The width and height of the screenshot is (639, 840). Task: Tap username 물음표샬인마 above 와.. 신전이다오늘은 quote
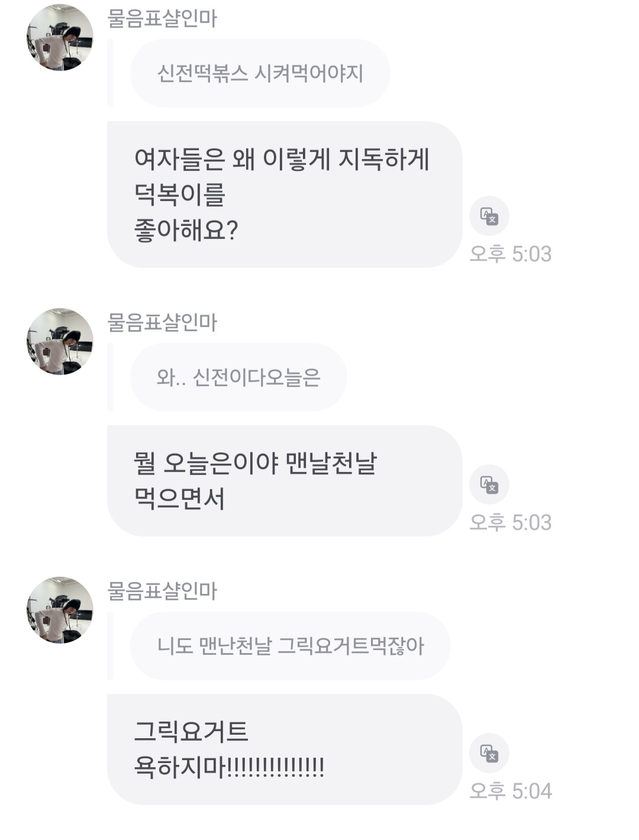(162, 322)
